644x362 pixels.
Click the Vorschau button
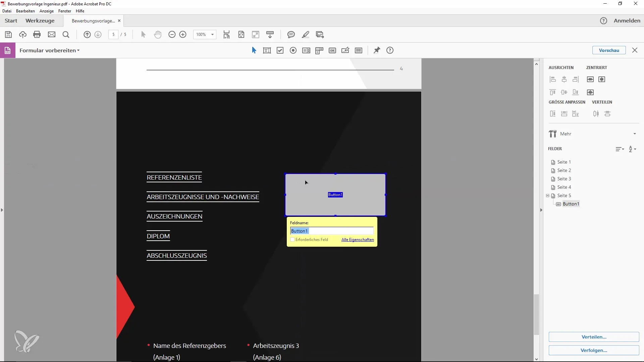(609, 50)
